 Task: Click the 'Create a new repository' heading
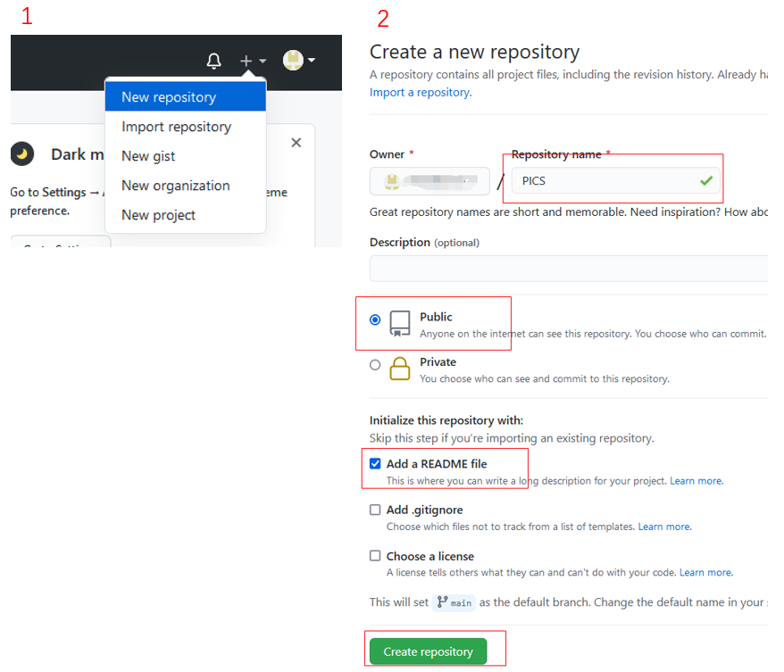coord(474,52)
